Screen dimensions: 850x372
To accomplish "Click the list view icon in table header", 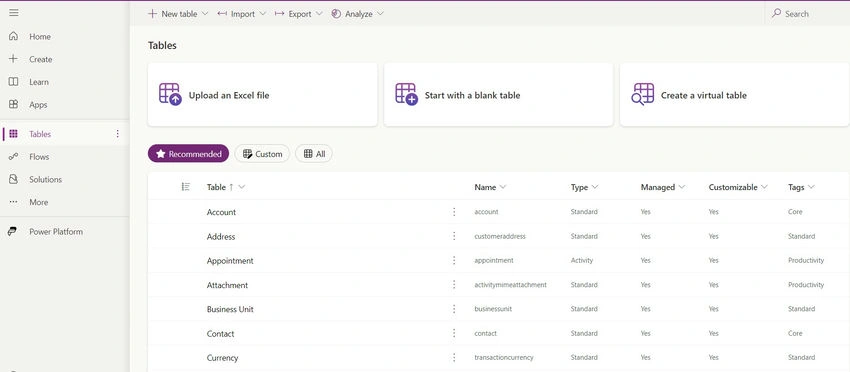I will coord(185,187).
